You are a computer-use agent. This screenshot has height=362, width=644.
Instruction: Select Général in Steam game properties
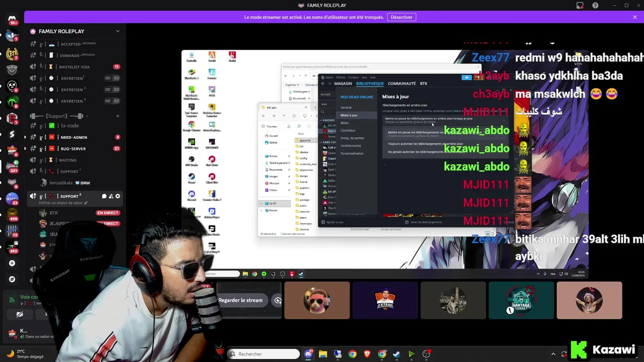(x=346, y=108)
